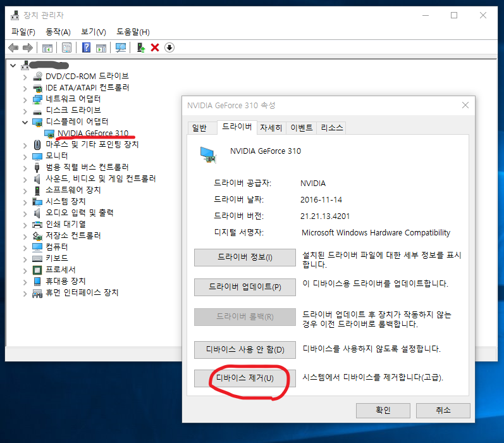Image resolution: width=504 pixels, height=443 pixels.
Task: Click the blue Help question mark icon
Action: pos(86,47)
